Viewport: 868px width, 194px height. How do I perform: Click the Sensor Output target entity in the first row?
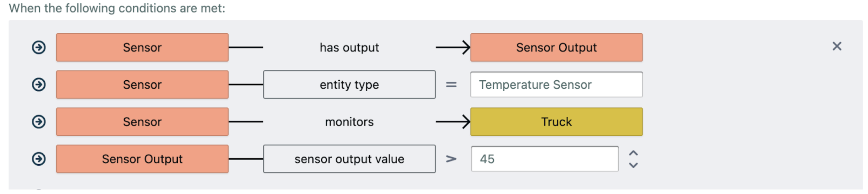click(556, 47)
